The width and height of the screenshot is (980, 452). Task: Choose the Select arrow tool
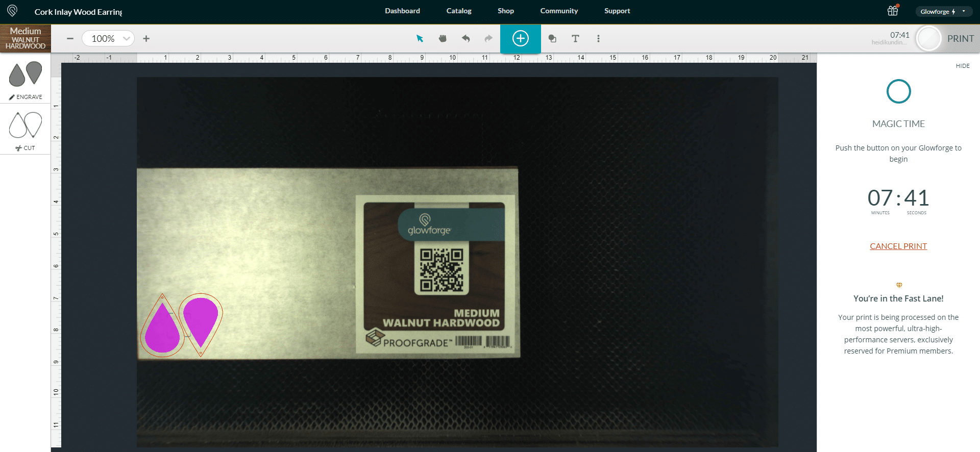(420, 39)
